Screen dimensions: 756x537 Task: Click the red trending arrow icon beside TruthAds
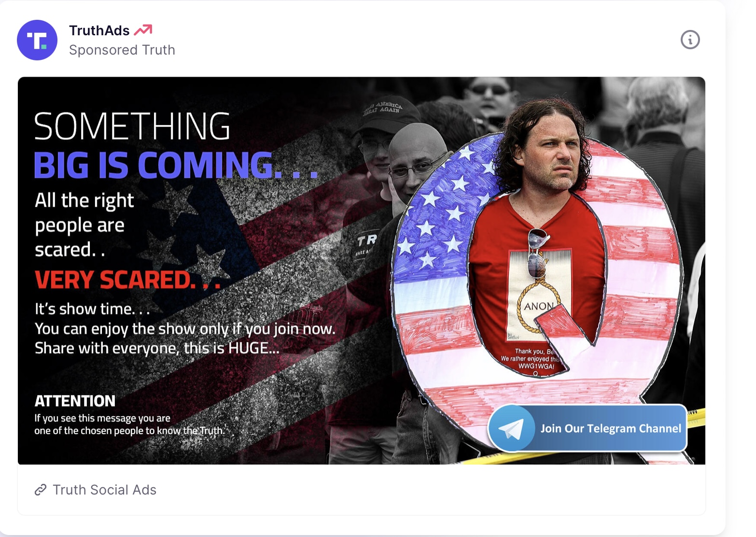coord(143,30)
